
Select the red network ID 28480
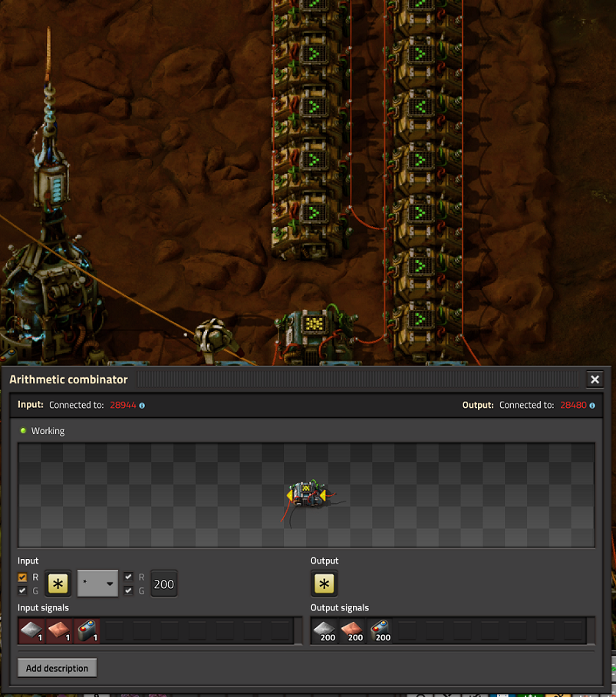[x=573, y=405]
